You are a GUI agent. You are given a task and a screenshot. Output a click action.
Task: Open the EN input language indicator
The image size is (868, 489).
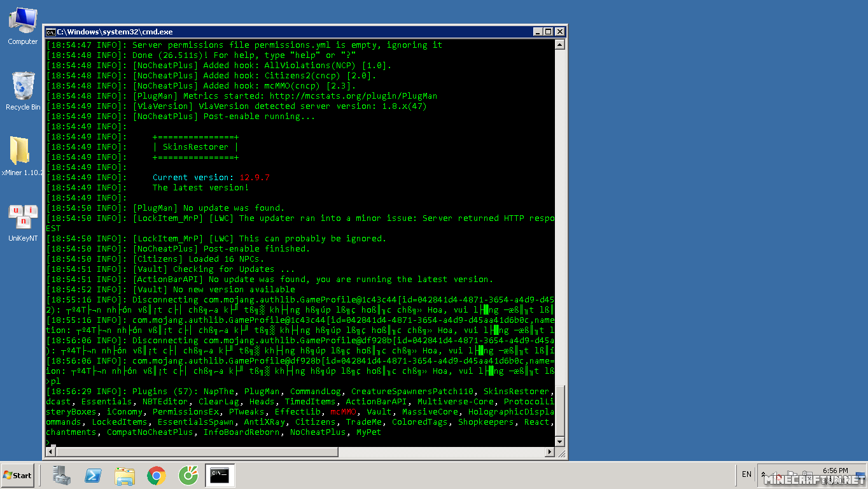pos(746,474)
